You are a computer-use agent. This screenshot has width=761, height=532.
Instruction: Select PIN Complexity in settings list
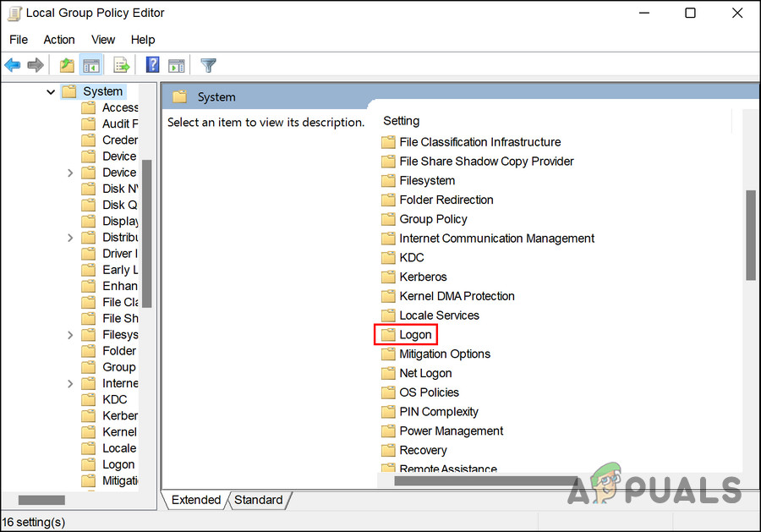click(x=439, y=412)
